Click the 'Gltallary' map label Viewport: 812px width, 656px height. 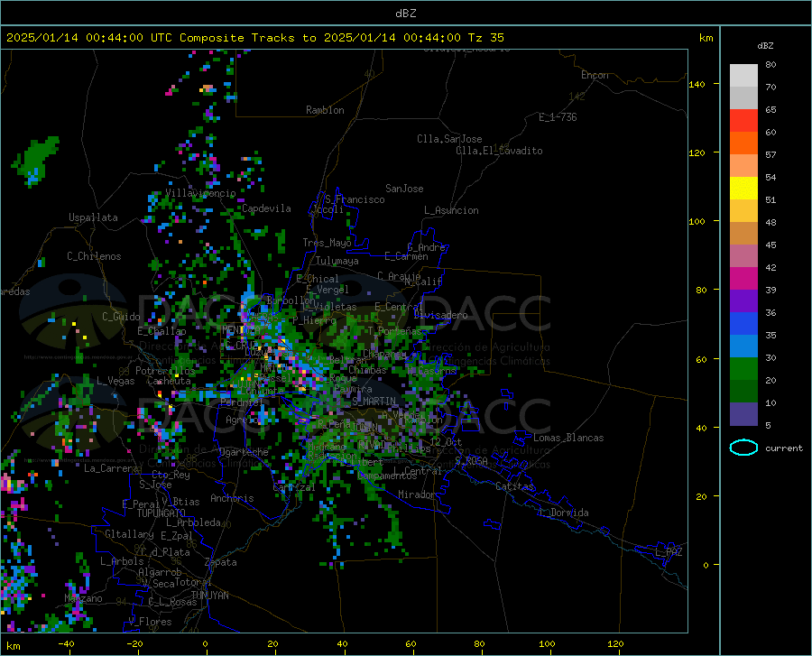click(129, 534)
